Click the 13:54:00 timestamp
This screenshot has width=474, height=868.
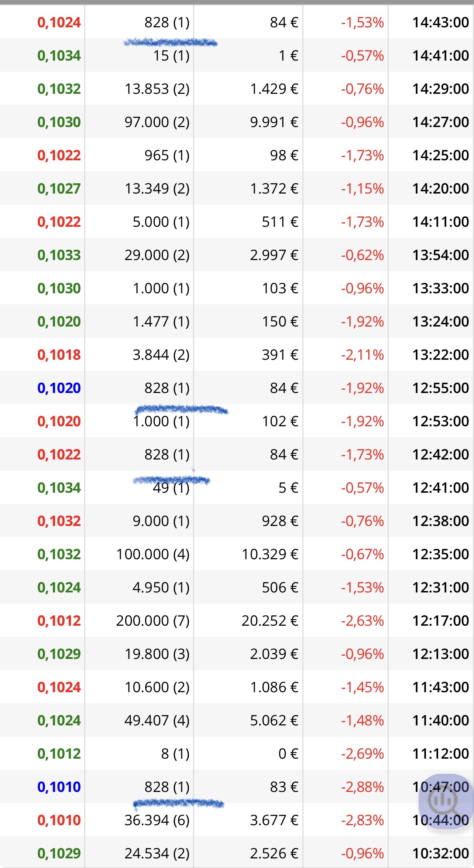click(x=441, y=255)
